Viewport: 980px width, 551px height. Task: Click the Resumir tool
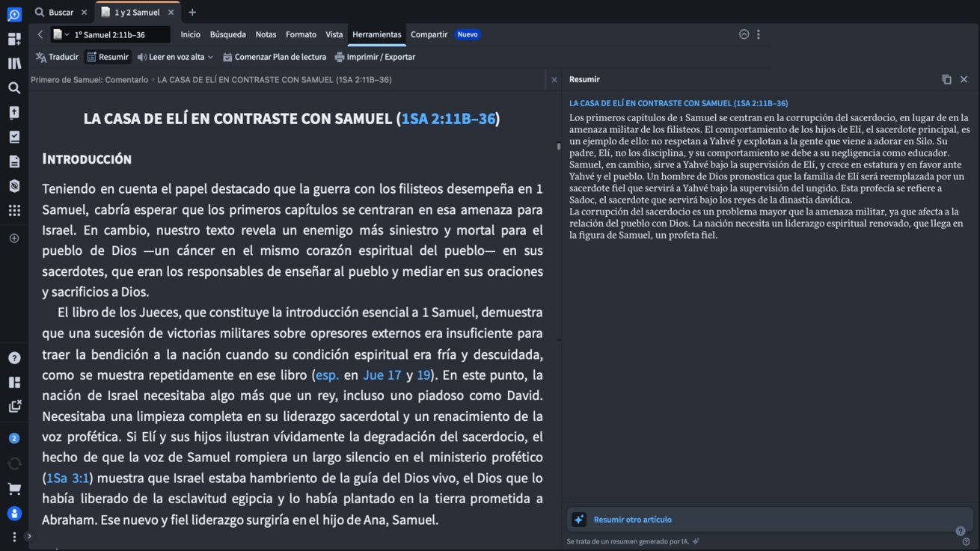click(x=108, y=57)
